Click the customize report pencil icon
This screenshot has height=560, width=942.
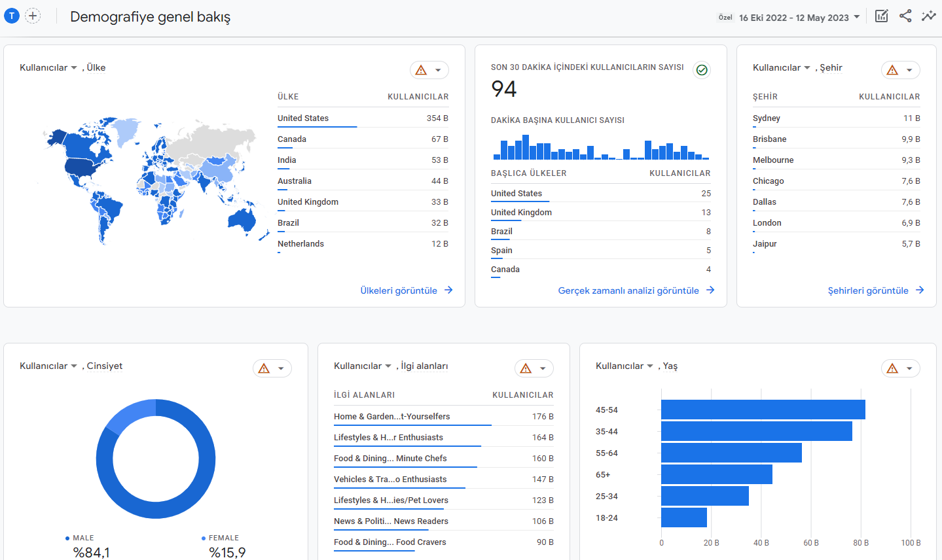tap(882, 16)
